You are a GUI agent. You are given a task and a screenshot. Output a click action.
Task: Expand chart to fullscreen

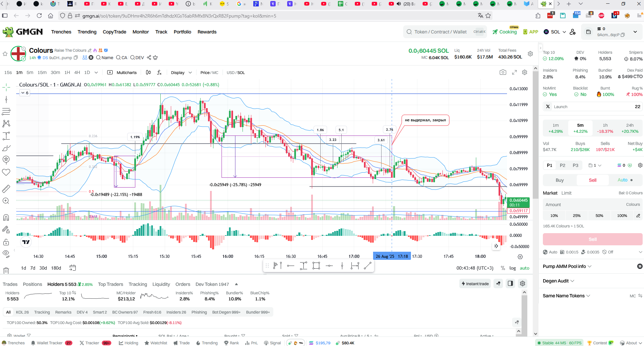click(x=514, y=72)
